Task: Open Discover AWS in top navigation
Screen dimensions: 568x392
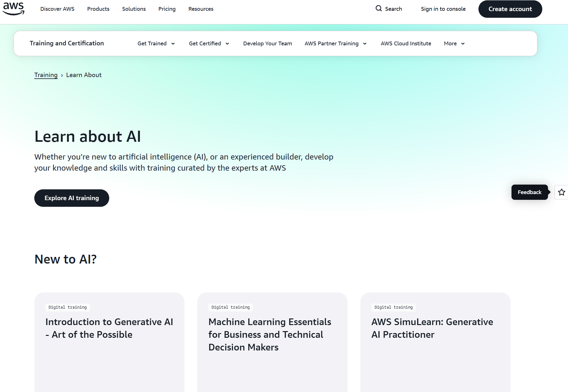Action: (x=57, y=9)
